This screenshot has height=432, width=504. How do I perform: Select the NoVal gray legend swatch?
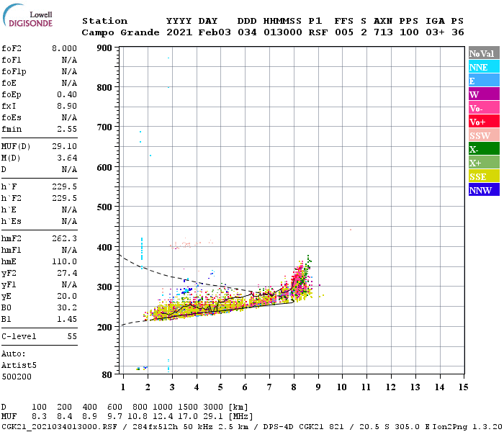[x=484, y=53]
